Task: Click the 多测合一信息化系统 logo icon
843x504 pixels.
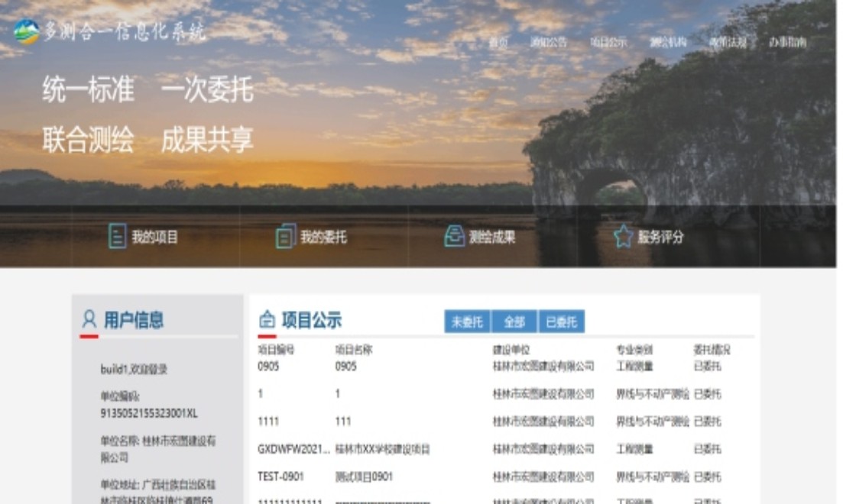Action: click(26, 32)
